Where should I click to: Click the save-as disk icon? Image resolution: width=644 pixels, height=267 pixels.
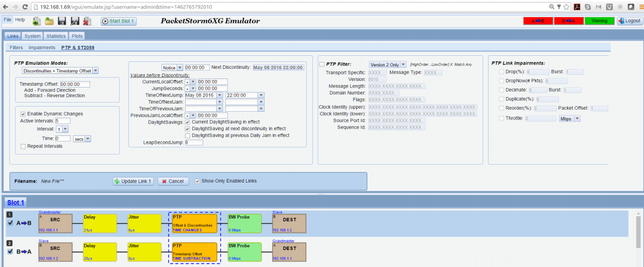[x=74, y=21]
